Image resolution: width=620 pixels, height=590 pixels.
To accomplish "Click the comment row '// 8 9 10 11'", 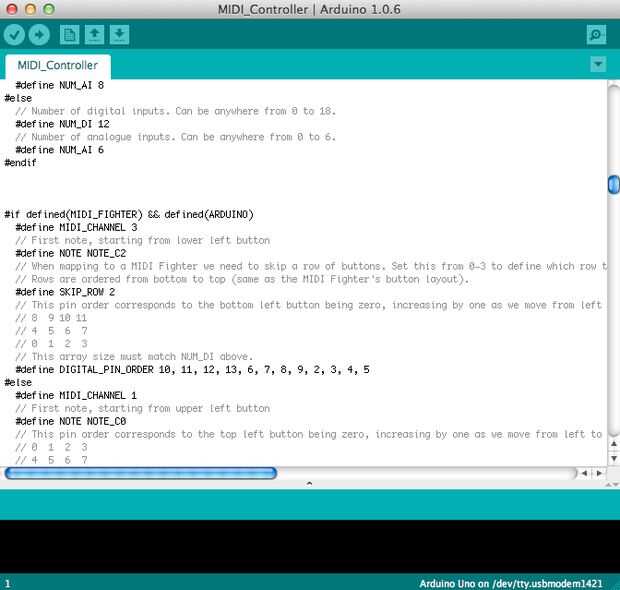I will [51, 318].
